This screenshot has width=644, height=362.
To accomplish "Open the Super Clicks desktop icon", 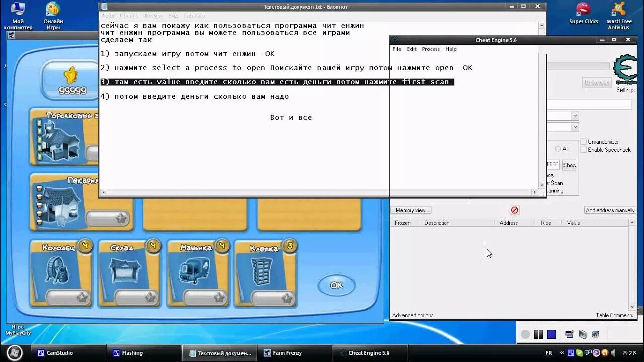I will click(x=584, y=13).
